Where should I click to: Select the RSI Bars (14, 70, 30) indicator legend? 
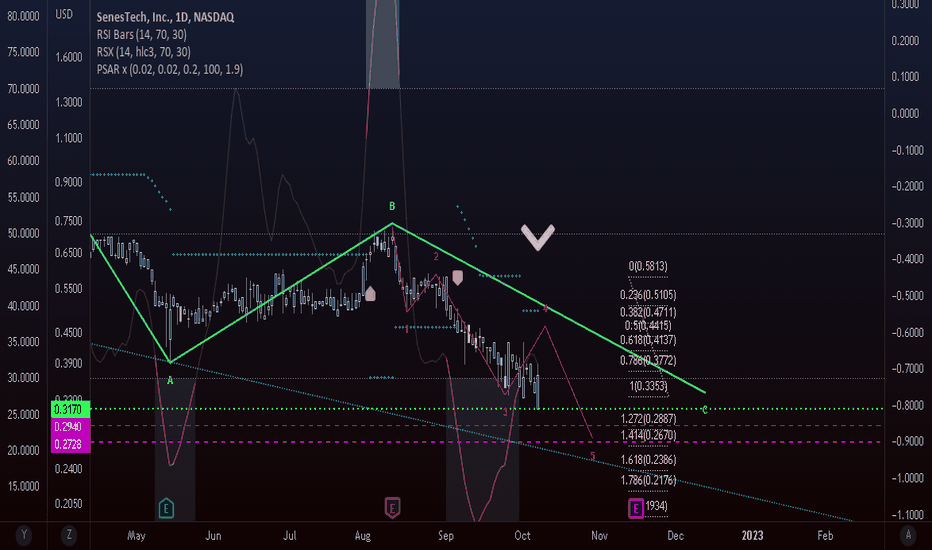141,34
